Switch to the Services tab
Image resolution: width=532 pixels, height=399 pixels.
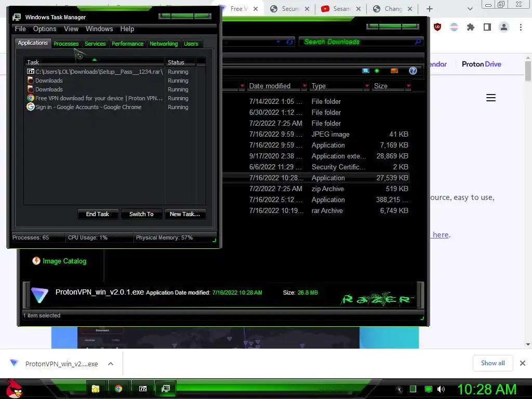95,44
